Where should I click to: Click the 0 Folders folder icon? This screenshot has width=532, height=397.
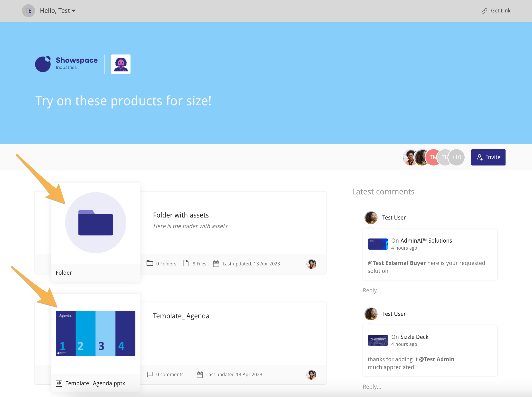coord(150,263)
